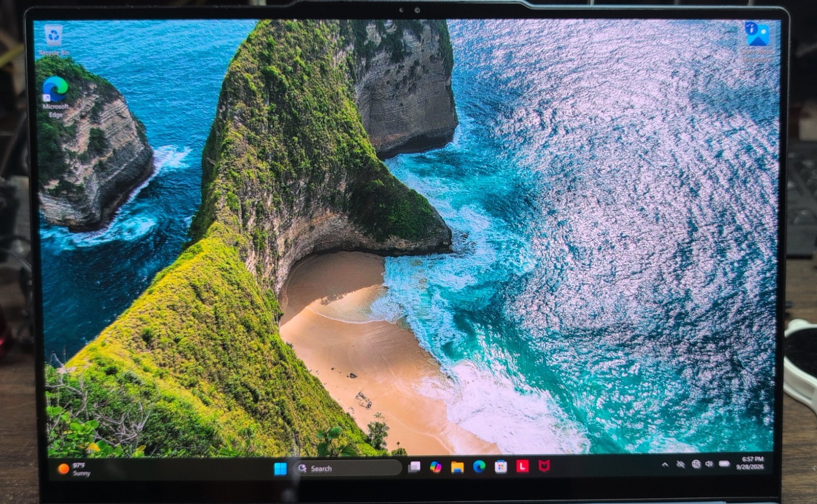Open the 'Learn about this picture' desktop icon
The image size is (817, 504).
click(757, 42)
